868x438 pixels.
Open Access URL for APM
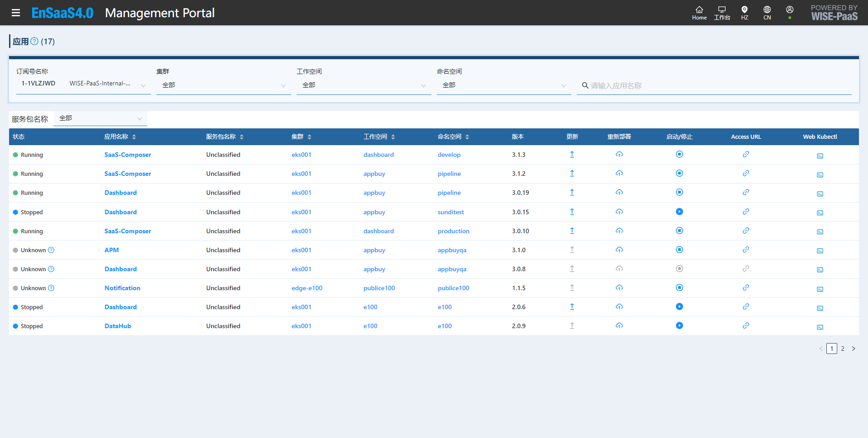746,250
